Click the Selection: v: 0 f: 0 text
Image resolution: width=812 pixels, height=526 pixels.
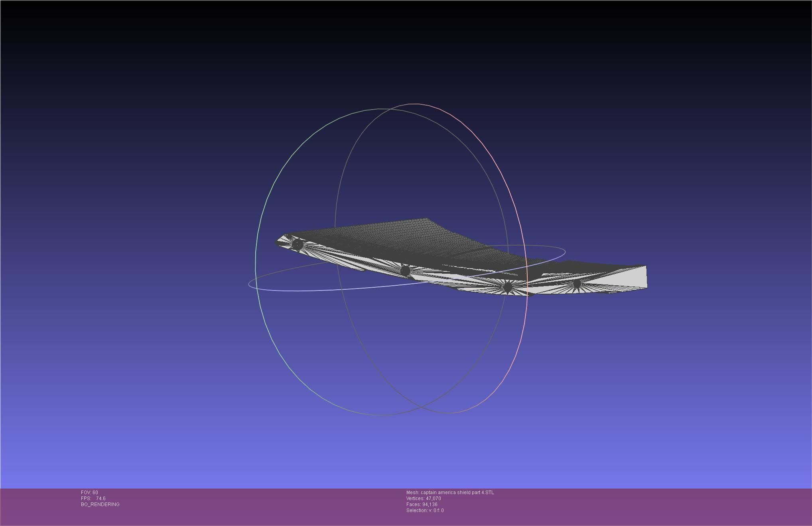point(425,510)
